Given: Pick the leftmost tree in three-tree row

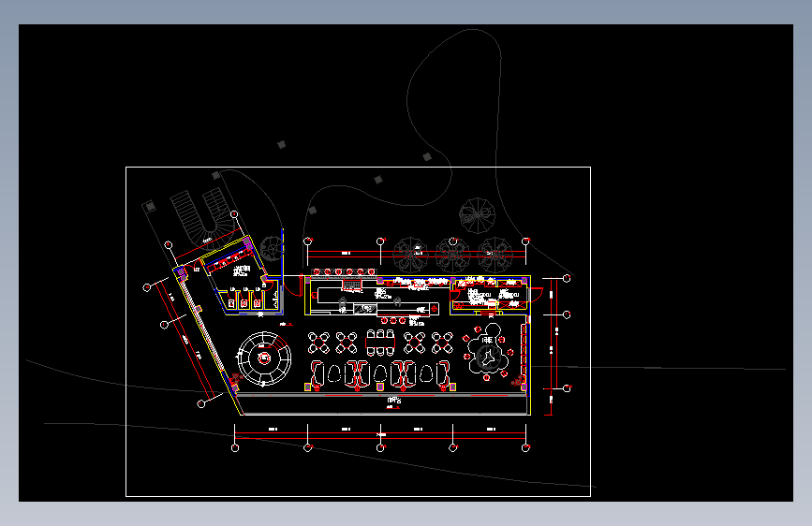Looking at the screenshot, I should (410, 255).
